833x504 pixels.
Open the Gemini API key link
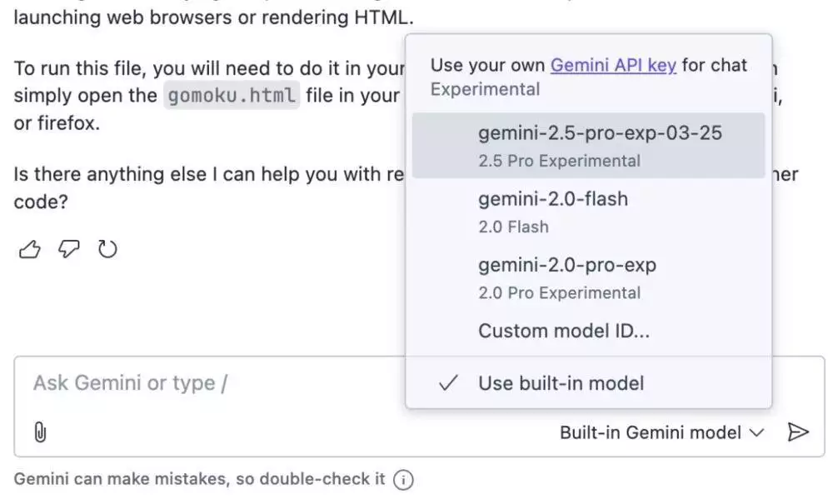coord(613,65)
